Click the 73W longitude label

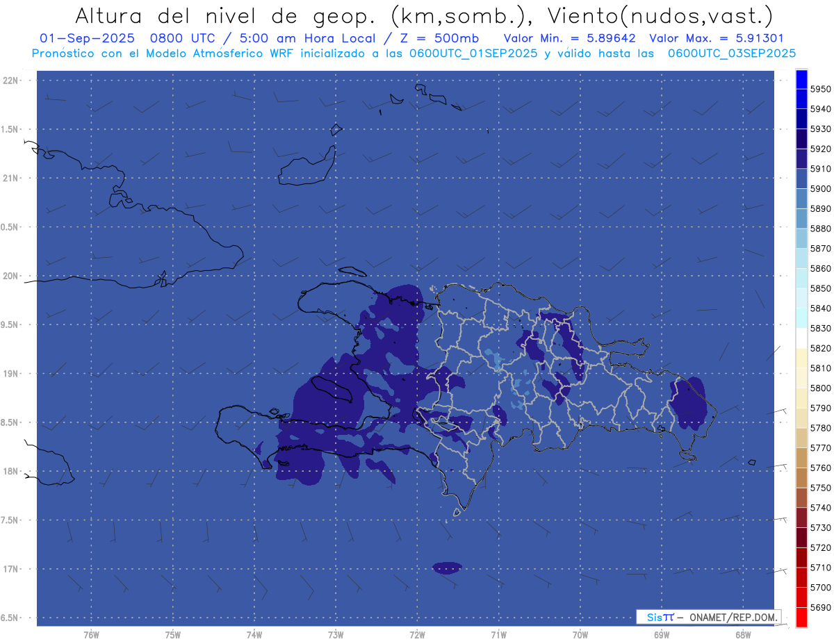tap(336, 634)
